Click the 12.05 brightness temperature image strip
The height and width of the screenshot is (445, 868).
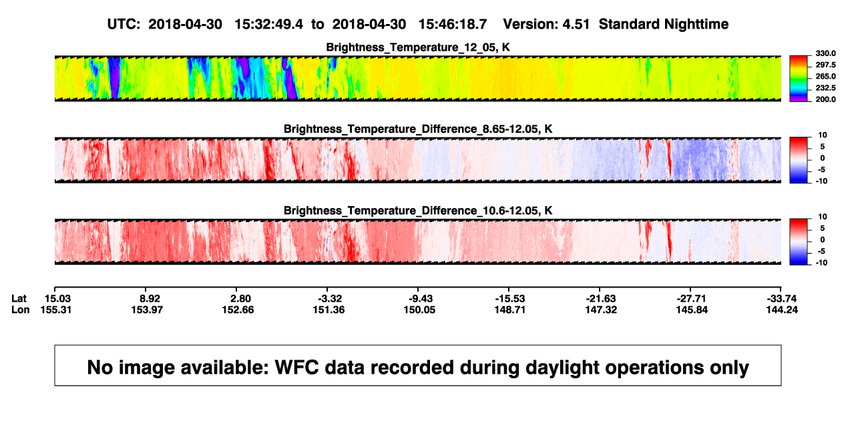click(x=417, y=79)
